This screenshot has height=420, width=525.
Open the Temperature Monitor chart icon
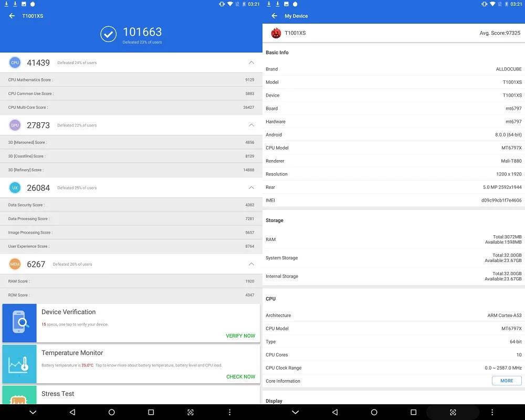(x=19, y=364)
